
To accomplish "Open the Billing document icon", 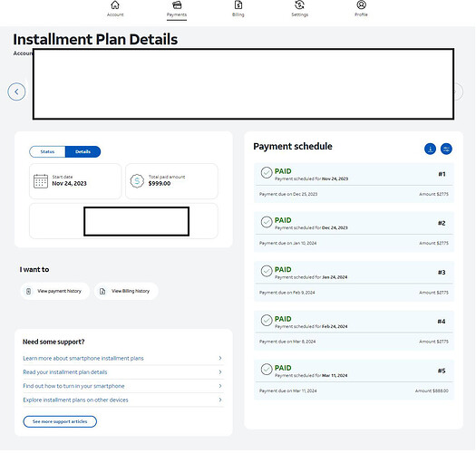I will tap(238, 5).
